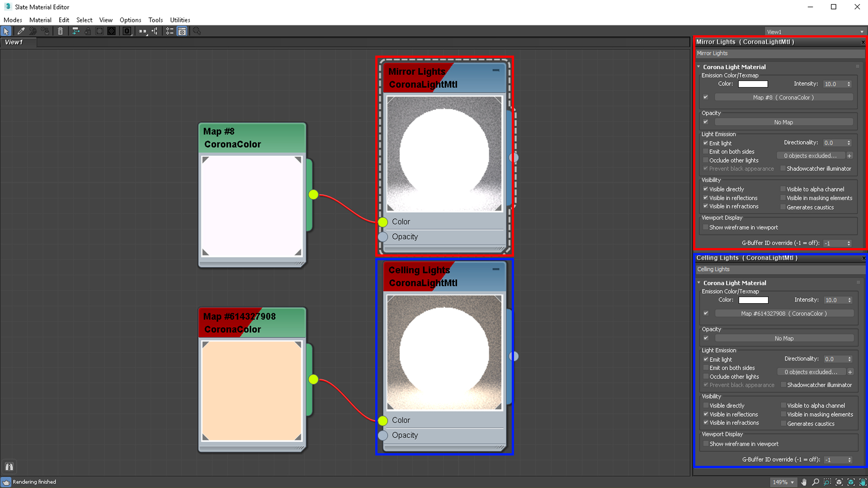Screen dimensions: 868x488
Task: Click the binoculars search icon
Action: point(9,467)
